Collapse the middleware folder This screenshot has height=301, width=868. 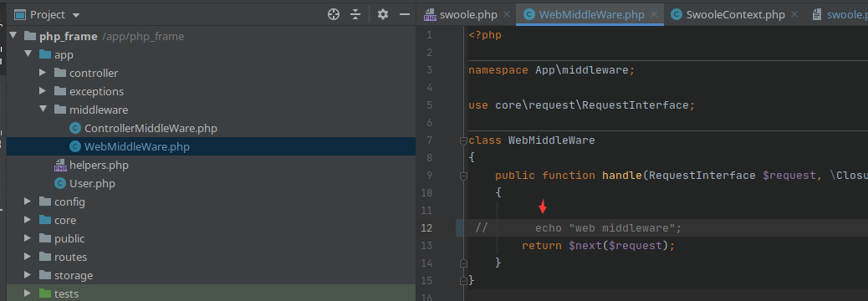click(43, 110)
